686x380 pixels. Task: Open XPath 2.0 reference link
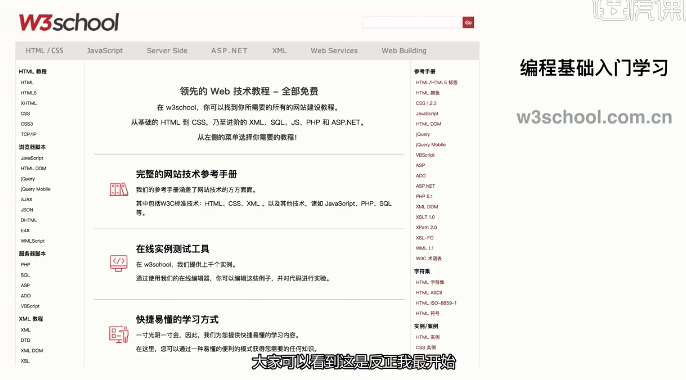427,227
